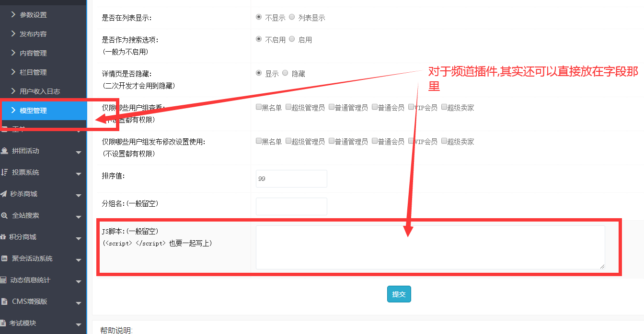The height and width of the screenshot is (334, 644).
Task: Expand the 考试模块 dropdown arrow
Action: 79,325
